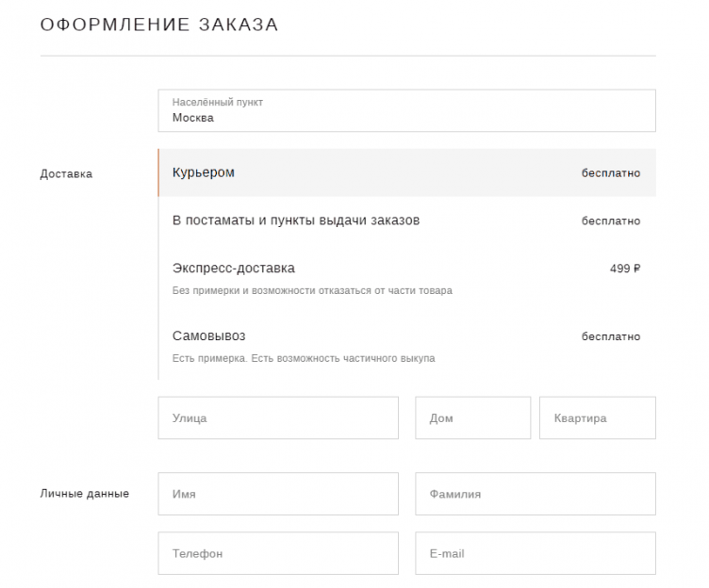Select the Курьером delivery option

[406, 172]
